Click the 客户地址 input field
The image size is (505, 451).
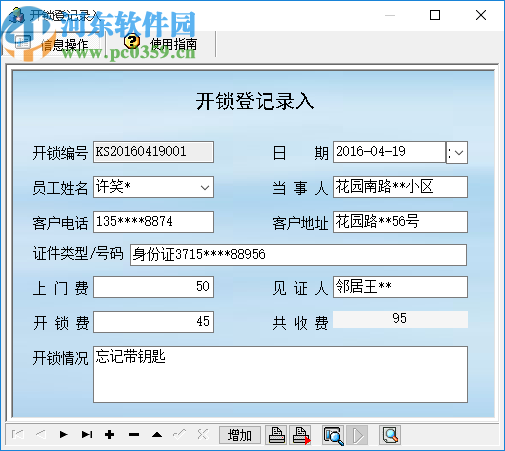(400, 222)
